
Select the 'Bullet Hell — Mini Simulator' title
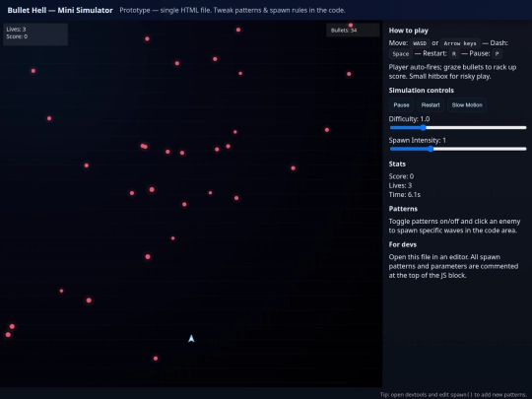tap(60, 10)
